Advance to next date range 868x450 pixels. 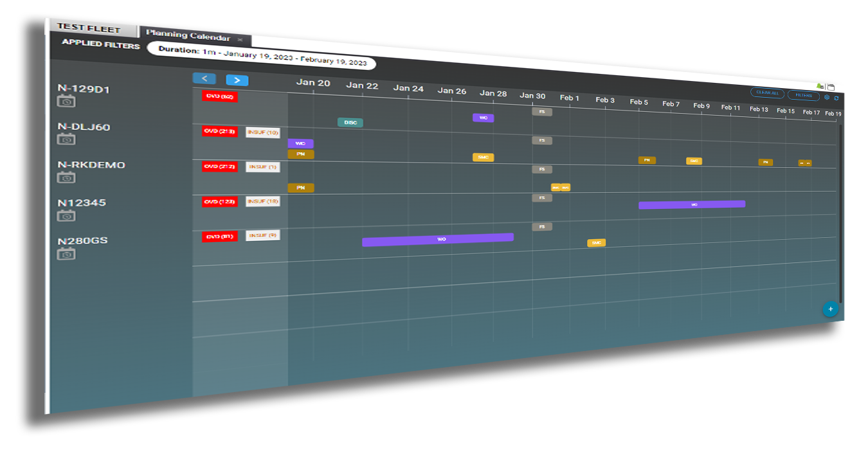(237, 80)
